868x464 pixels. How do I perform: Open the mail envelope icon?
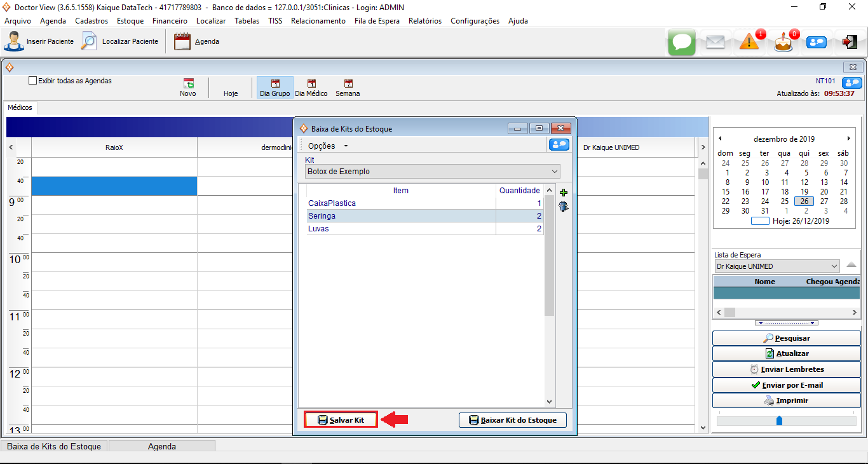point(715,42)
